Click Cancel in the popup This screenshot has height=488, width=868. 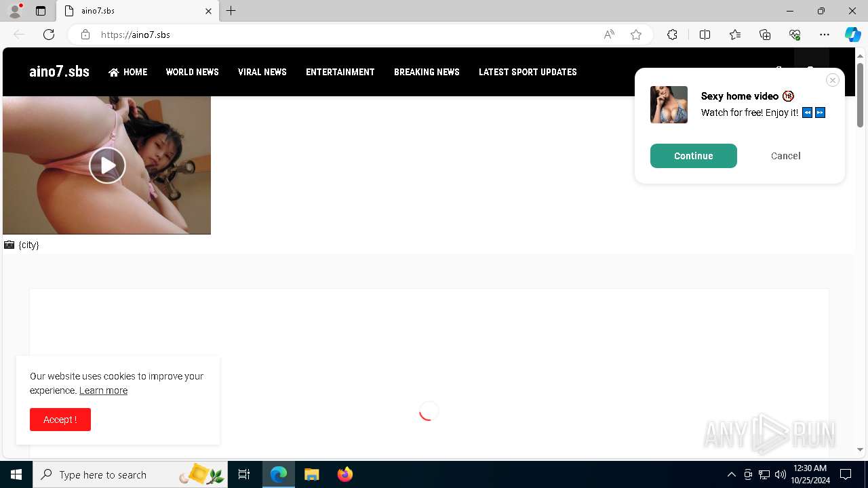click(786, 156)
